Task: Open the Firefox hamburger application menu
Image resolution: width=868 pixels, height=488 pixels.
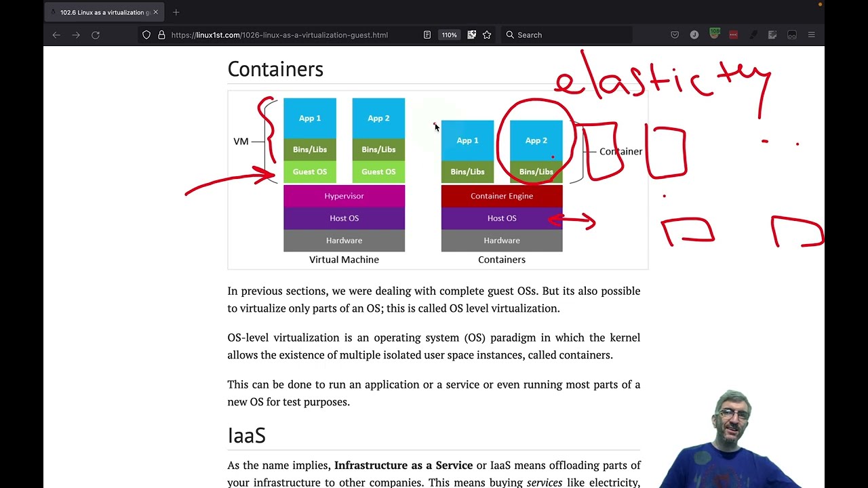Action: 811,35
